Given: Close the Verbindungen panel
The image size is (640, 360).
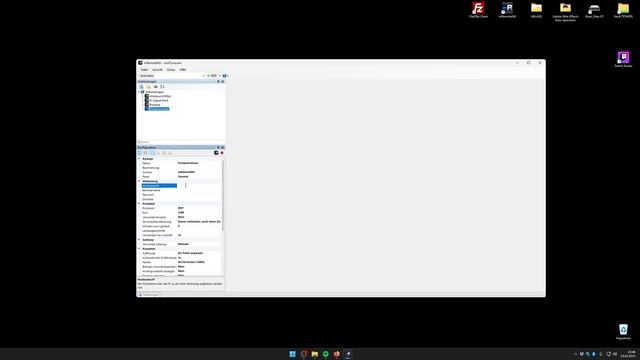Looking at the screenshot, I should [x=222, y=82].
